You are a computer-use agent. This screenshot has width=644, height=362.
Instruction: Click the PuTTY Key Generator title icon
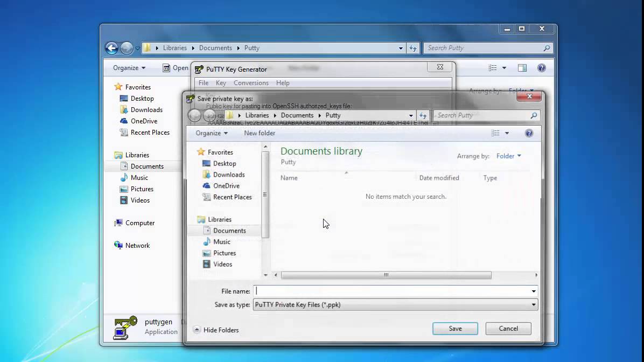tap(199, 69)
